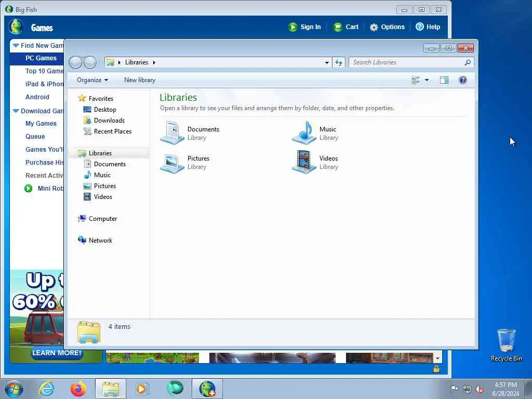532x399 pixels.
Task: Open recent pages dropdown beside nav buttons
Action: pos(100,62)
